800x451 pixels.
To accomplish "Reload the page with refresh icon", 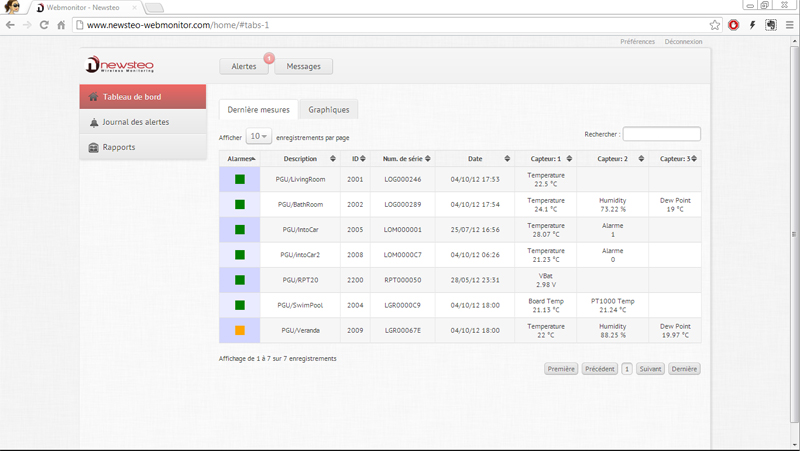I will 44,25.
